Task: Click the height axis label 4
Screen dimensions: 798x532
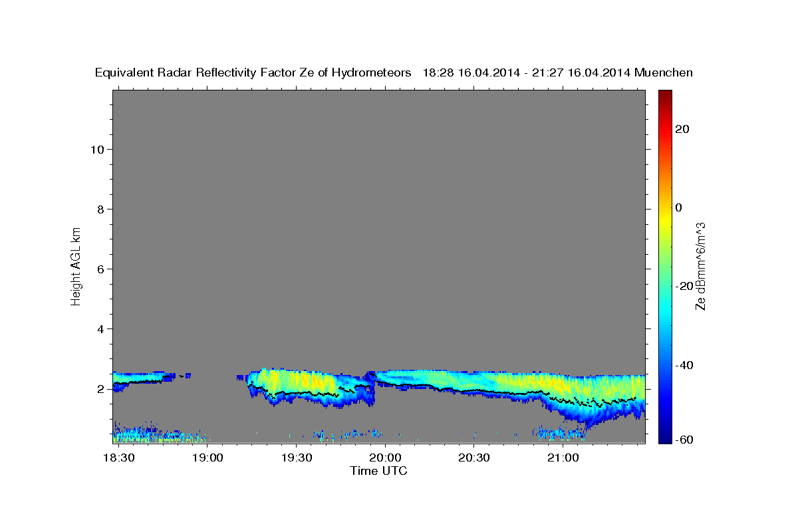Action: (x=102, y=329)
